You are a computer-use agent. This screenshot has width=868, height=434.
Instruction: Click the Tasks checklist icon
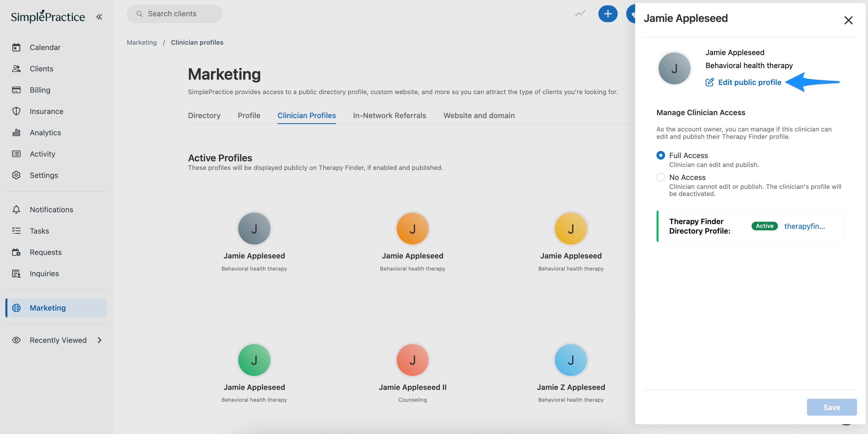click(x=16, y=231)
